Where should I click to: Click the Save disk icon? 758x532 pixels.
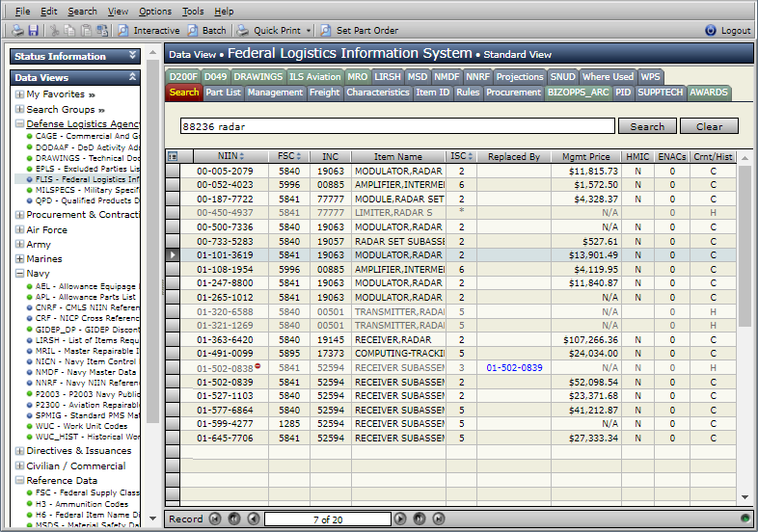tap(34, 31)
